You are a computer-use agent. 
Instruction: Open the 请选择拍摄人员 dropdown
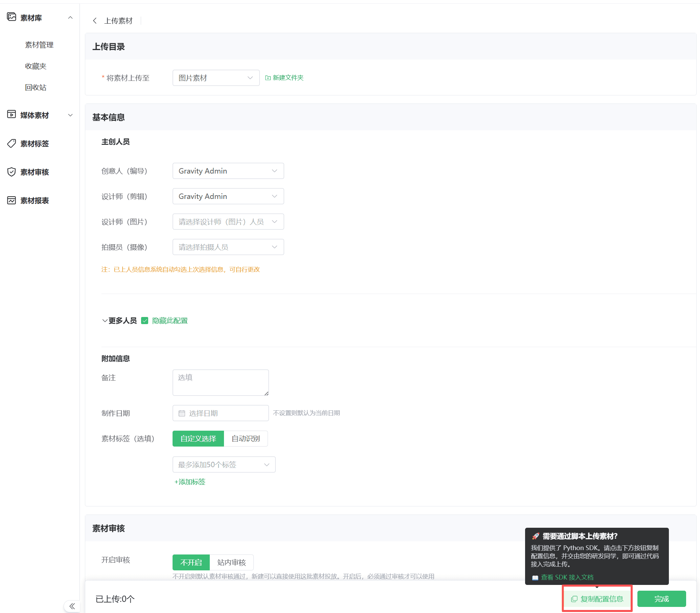tap(228, 247)
